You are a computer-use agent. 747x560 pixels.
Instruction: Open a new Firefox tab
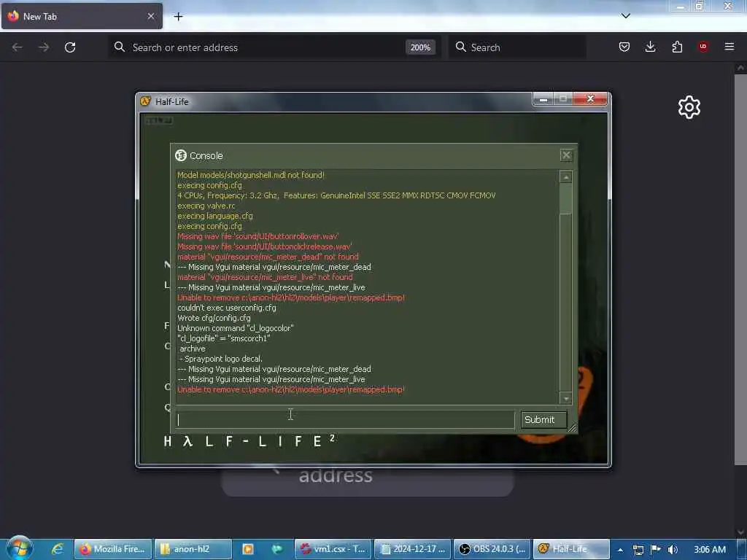pos(178,17)
